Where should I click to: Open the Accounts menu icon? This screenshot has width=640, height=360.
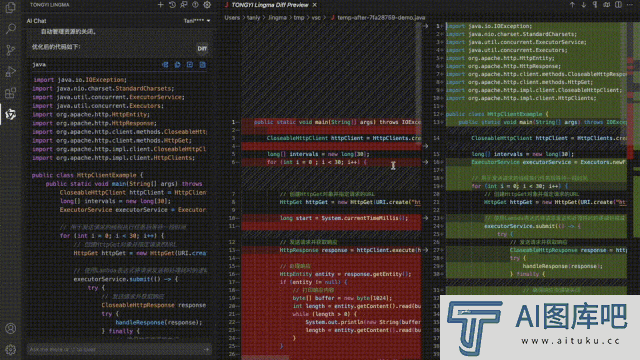coord(11,329)
